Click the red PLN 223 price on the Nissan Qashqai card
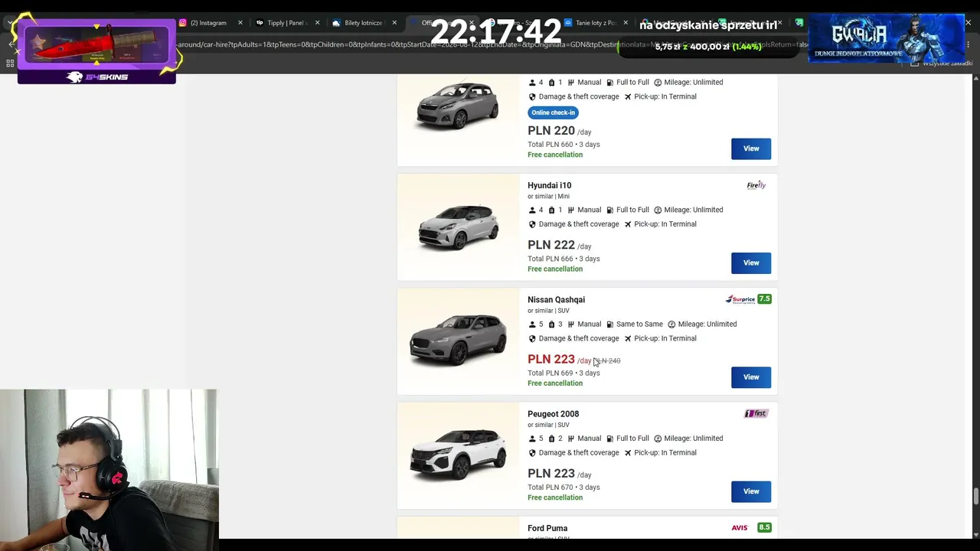 550,359
